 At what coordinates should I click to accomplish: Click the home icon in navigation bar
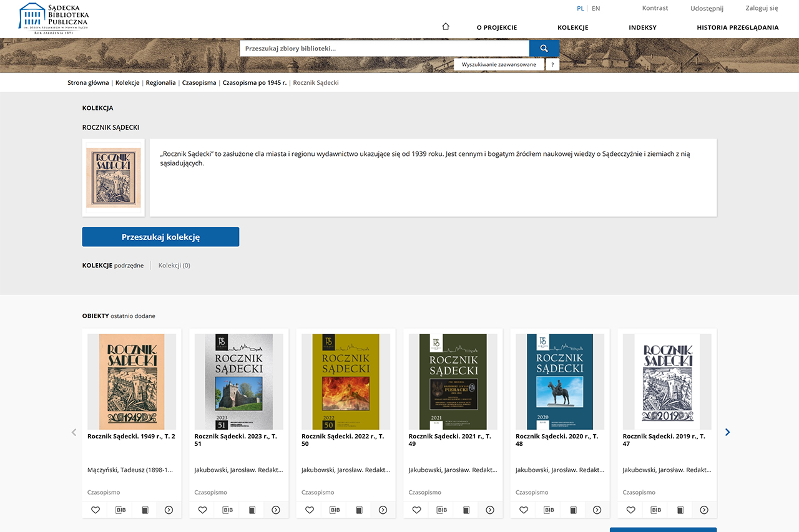click(445, 27)
